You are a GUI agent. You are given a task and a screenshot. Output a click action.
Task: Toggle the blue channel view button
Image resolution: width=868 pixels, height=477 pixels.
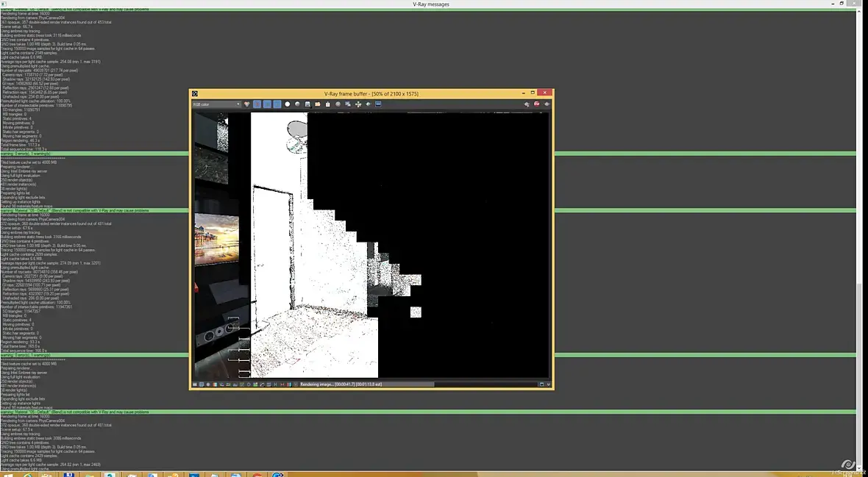(x=277, y=104)
